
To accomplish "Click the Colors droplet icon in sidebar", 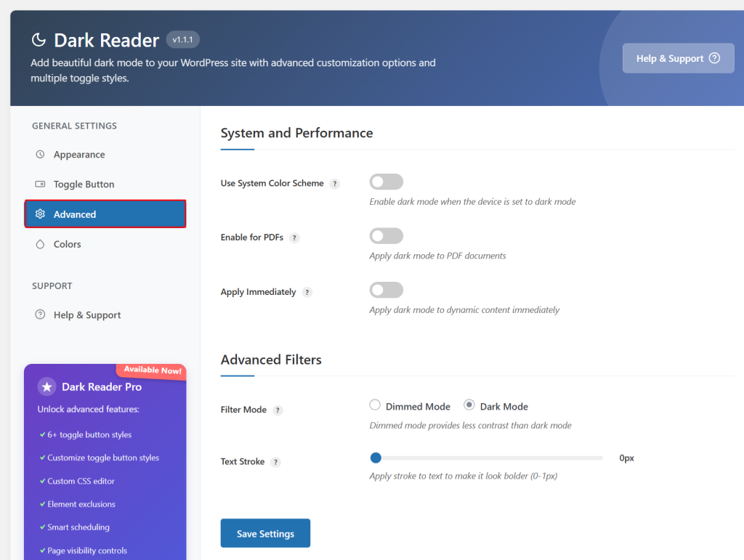I will click(41, 244).
